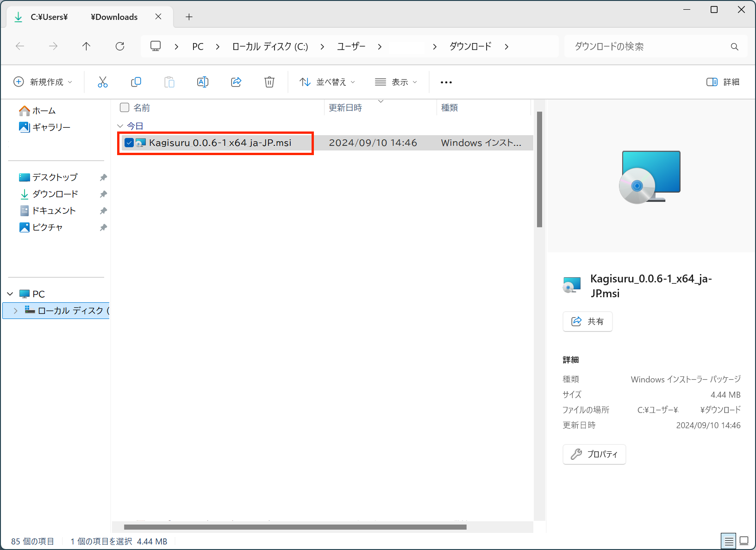Open the 表示 view dropdown
The image size is (756, 550).
[396, 82]
